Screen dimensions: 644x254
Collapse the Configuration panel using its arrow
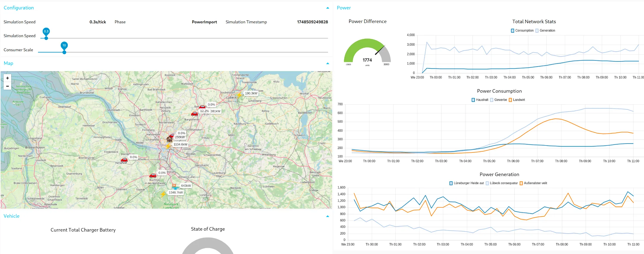pyautogui.click(x=327, y=8)
